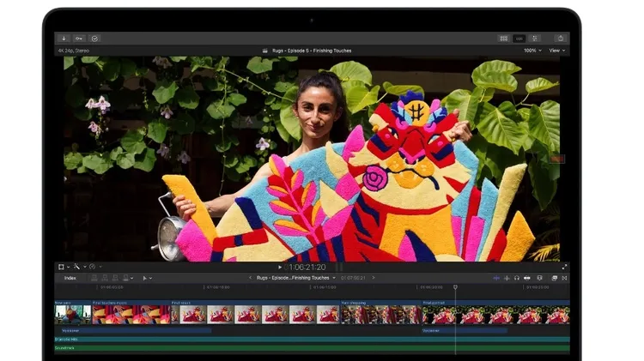
Task: Open Background Tasks checkmark icon
Action: click(x=94, y=39)
